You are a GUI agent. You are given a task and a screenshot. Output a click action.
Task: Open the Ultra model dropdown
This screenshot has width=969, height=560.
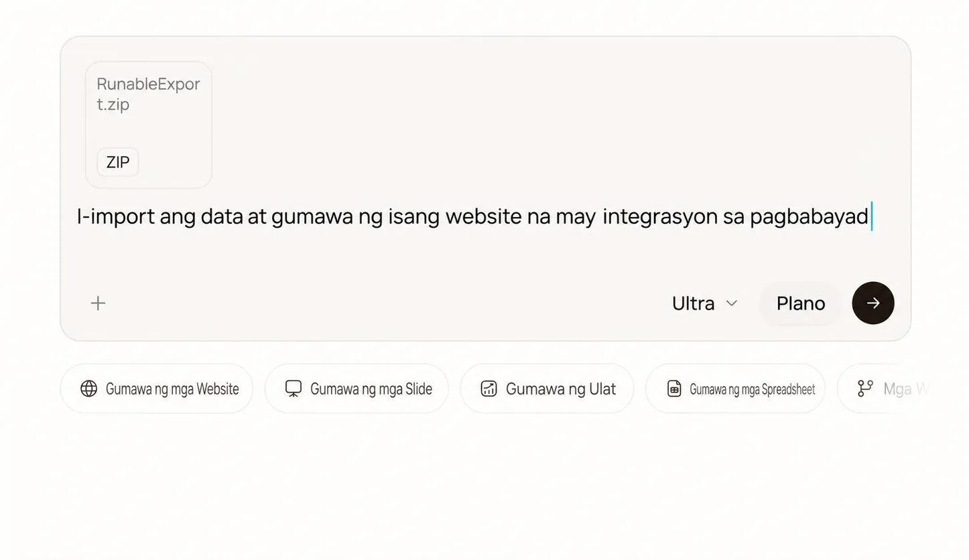pyautogui.click(x=704, y=303)
